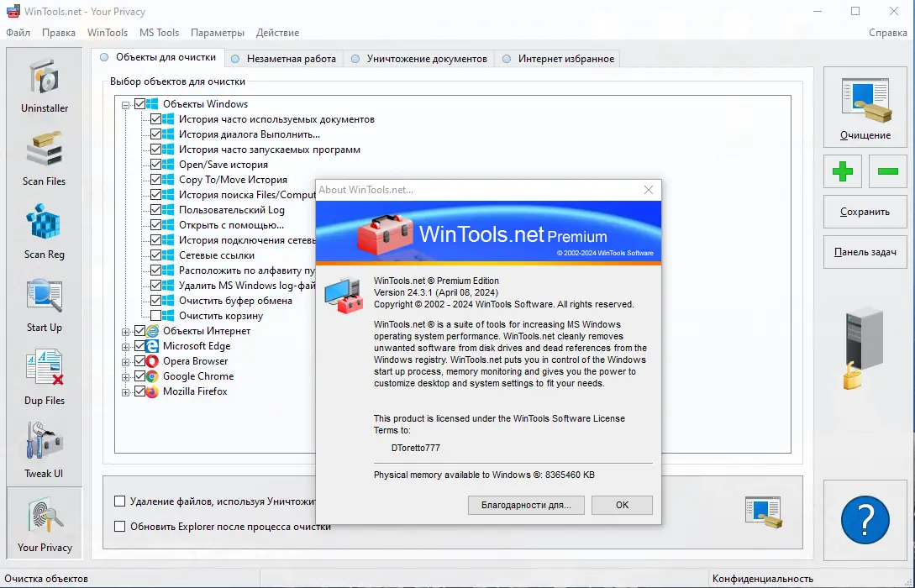
Task: Check the Очистить корзину checkbox
Action: pos(155,316)
